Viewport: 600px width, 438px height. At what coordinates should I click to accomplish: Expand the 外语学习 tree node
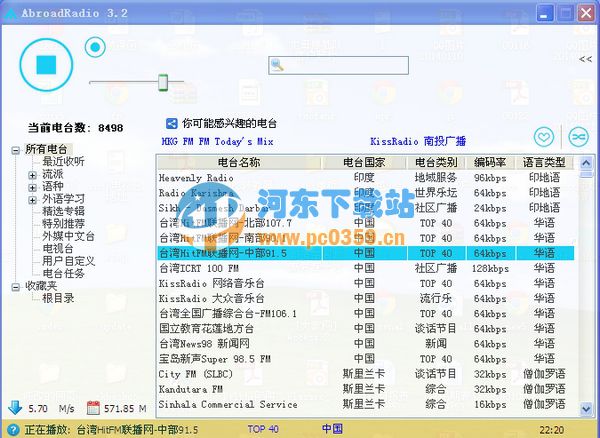tap(33, 200)
